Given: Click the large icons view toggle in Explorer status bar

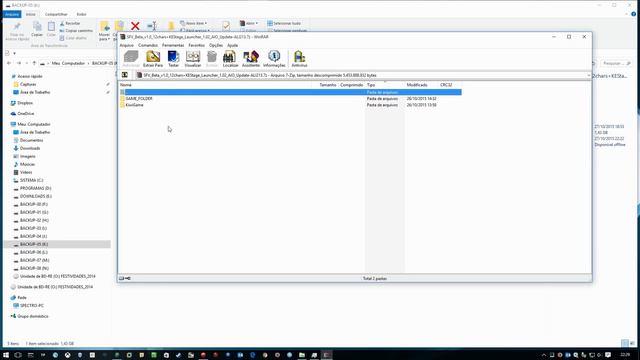Looking at the screenshot, I should tap(632, 343).
